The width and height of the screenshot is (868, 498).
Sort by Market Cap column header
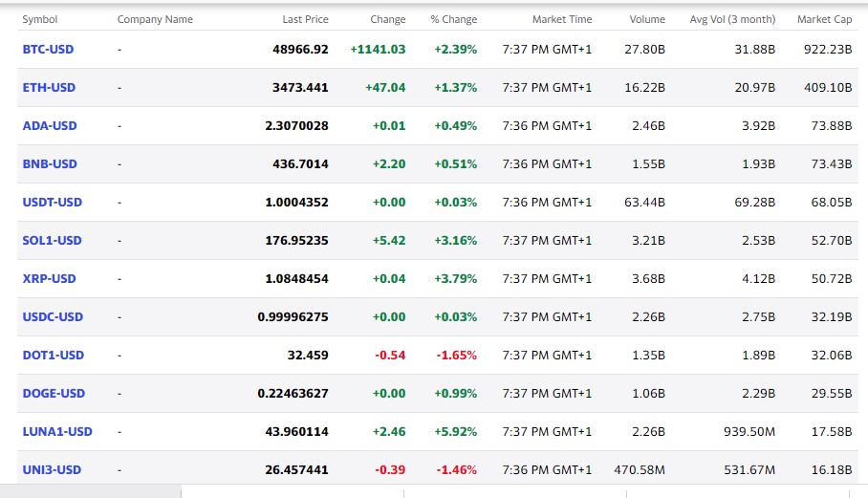[823, 19]
